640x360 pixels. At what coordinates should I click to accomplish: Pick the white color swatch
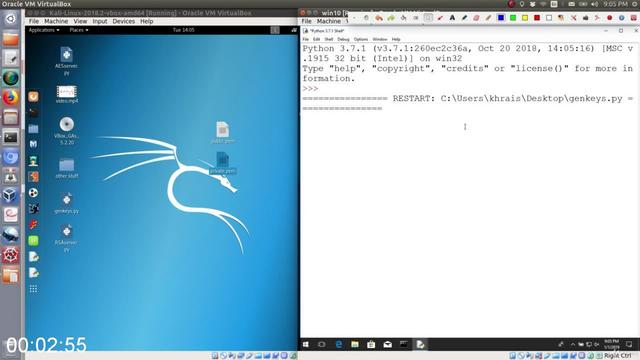pos(549,18)
